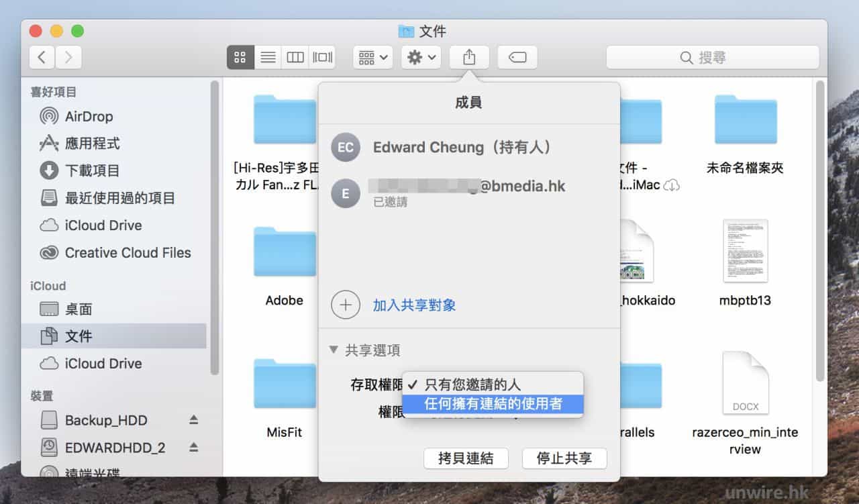Go back with the left arrow button
859x504 pixels.
pyautogui.click(x=42, y=58)
